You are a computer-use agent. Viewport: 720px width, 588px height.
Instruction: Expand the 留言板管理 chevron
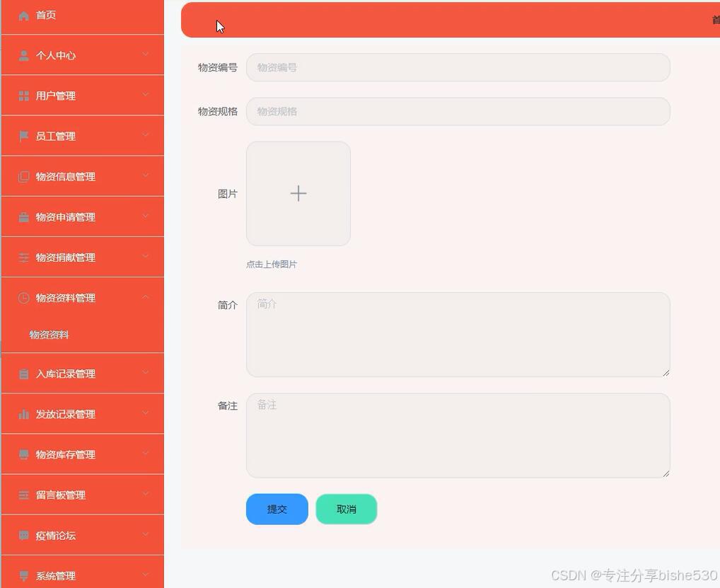pos(146,494)
